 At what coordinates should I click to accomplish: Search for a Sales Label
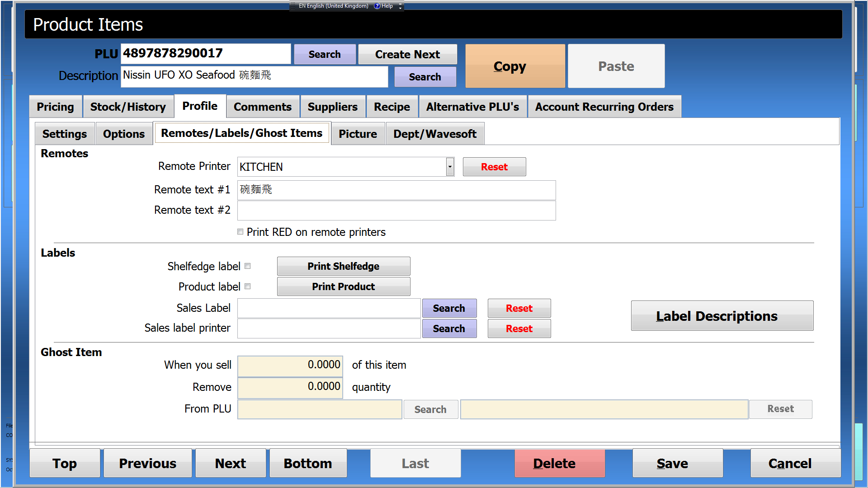pos(450,308)
